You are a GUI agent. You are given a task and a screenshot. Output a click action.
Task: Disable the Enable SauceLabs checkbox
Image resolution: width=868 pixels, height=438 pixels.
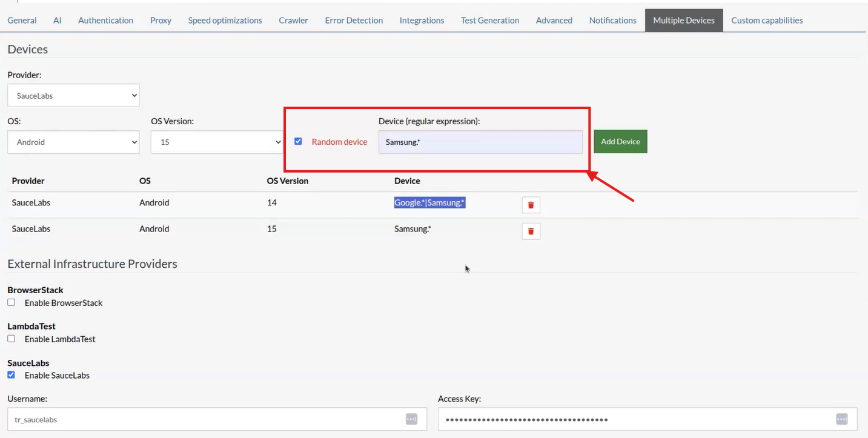click(11, 375)
